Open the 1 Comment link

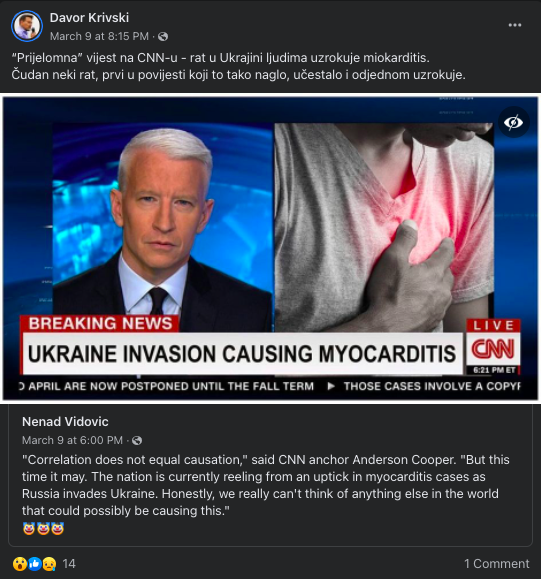tap(497, 564)
